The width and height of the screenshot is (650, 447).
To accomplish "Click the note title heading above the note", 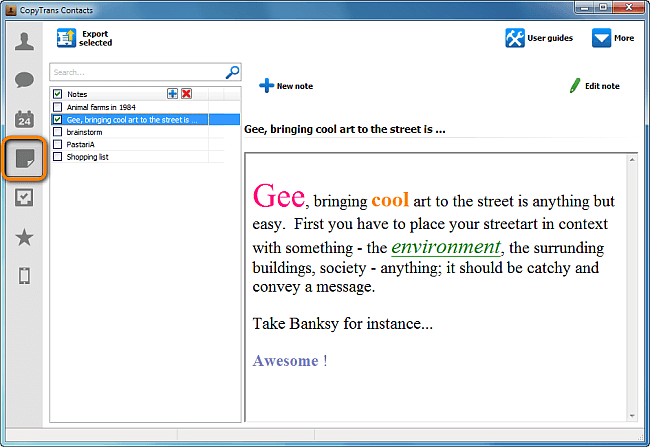I will coord(344,129).
